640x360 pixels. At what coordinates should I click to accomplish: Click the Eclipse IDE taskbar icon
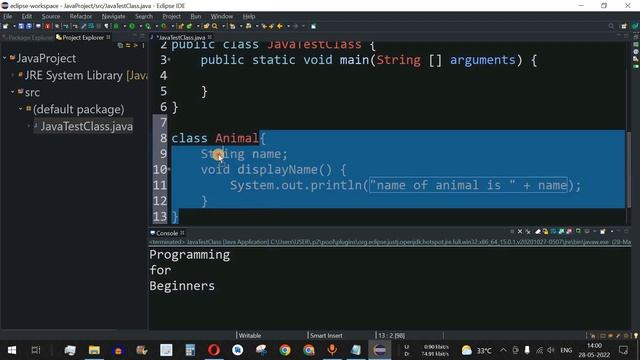tap(380, 350)
